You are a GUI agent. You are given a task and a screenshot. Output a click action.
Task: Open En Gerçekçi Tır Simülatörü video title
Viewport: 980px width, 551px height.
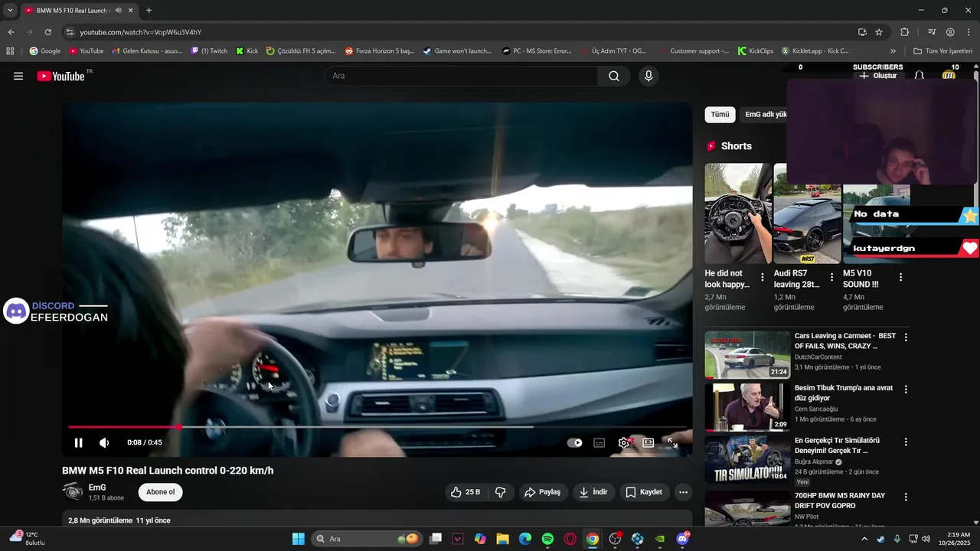(x=838, y=445)
